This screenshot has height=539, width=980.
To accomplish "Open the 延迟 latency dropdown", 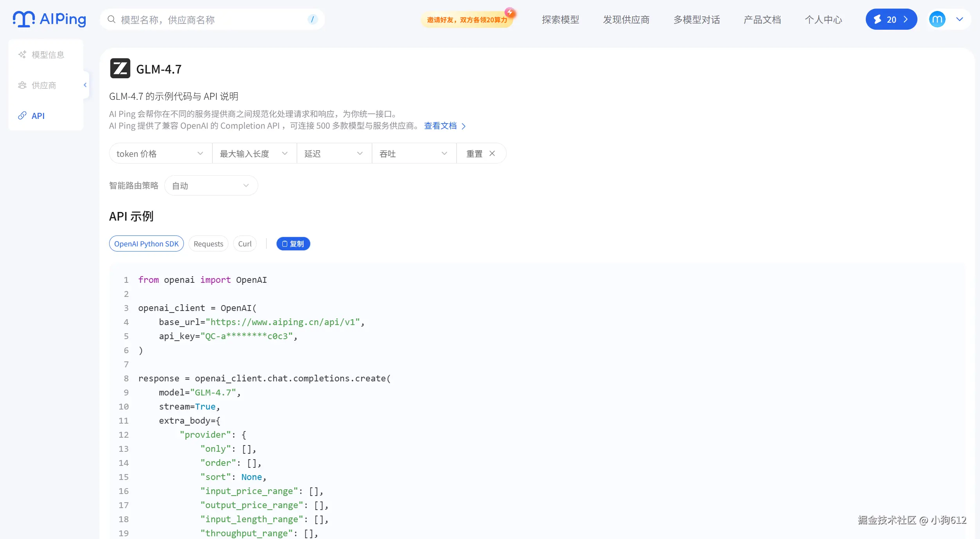I will coord(334,154).
